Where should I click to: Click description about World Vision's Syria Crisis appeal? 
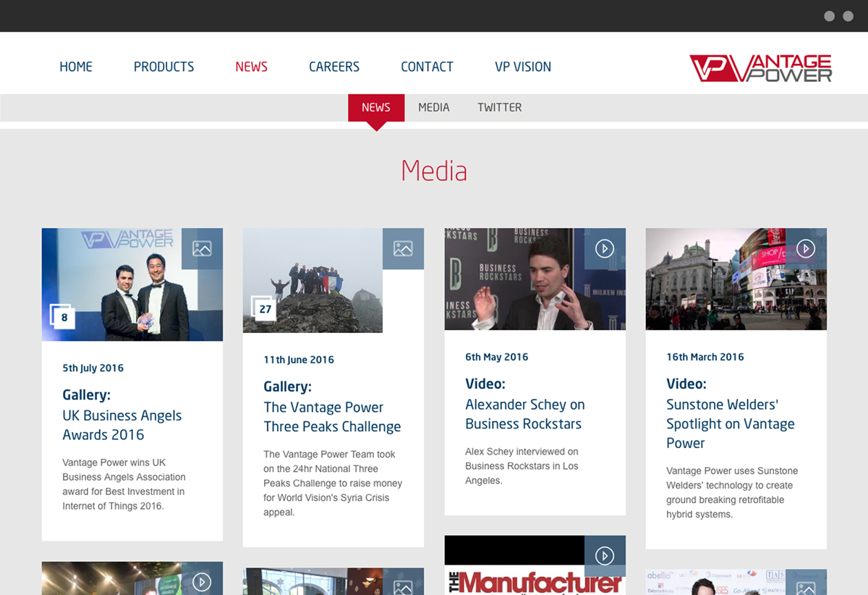pos(333,484)
